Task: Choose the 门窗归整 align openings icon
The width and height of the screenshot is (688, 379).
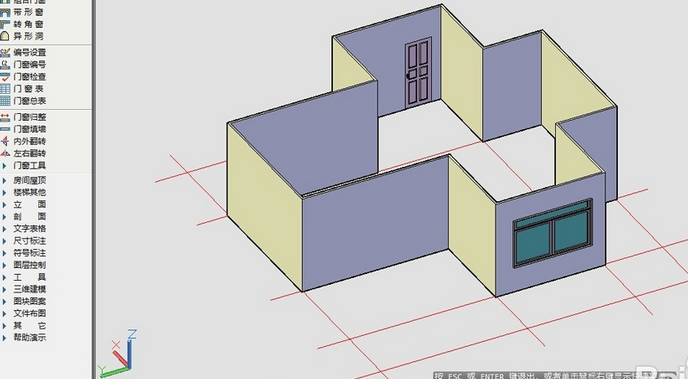Action: (x=5, y=117)
